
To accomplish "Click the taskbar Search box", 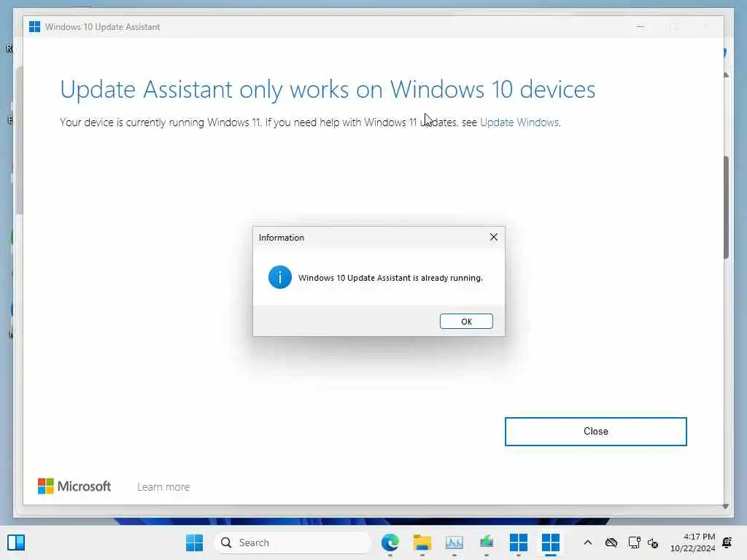I will [x=293, y=542].
